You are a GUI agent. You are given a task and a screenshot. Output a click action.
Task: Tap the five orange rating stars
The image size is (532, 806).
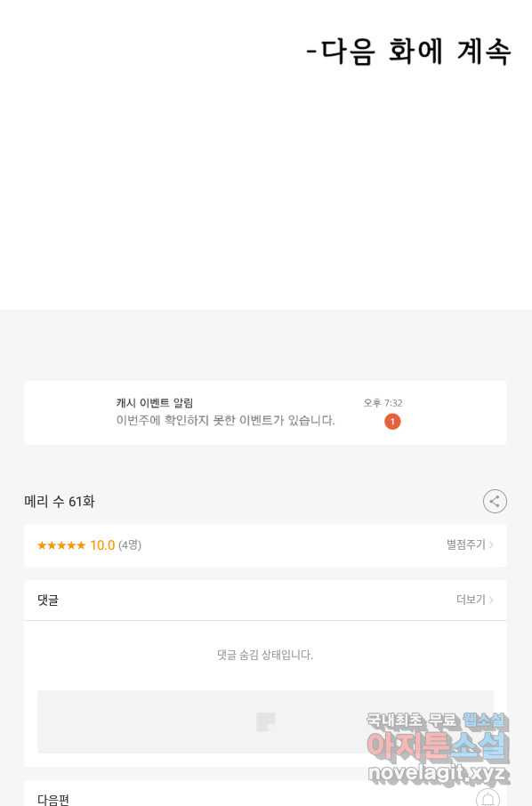[x=61, y=545]
